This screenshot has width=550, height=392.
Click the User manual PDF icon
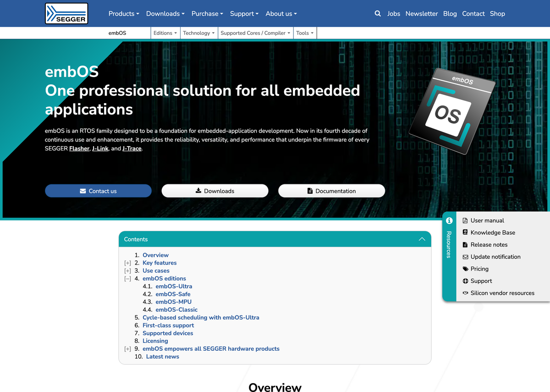[x=465, y=221]
